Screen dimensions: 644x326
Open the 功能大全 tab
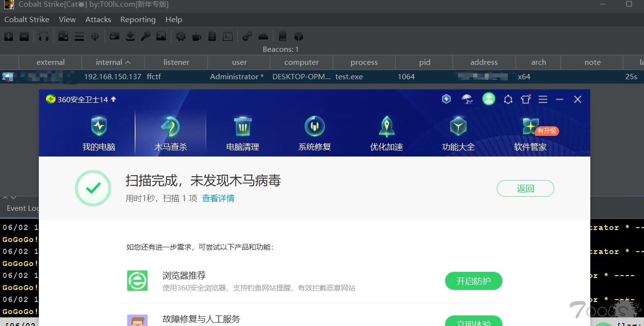(x=458, y=133)
